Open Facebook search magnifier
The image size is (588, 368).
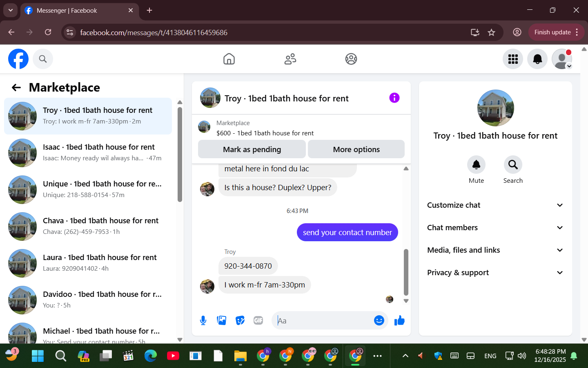[43, 59]
